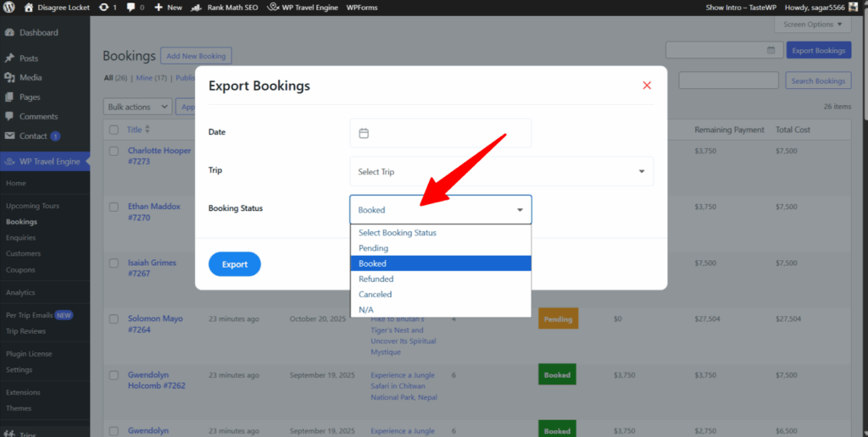Choose Pending from booking status list
The image size is (868, 437).
[x=374, y=248]
